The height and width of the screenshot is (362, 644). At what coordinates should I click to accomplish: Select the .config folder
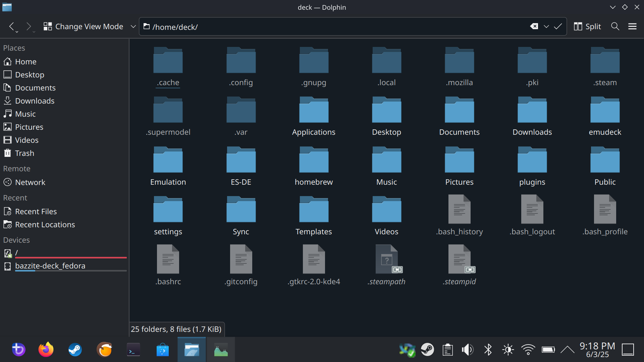click(x=241, y=67)
